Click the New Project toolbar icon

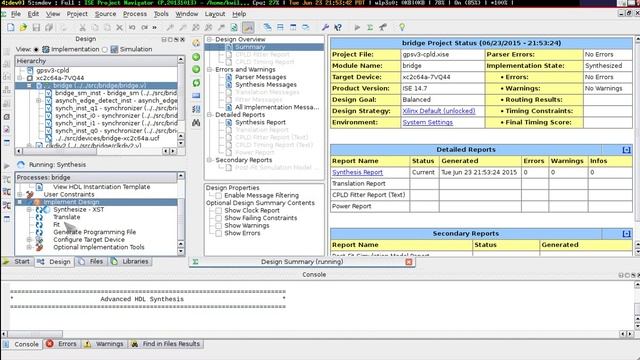coord(11,27)
